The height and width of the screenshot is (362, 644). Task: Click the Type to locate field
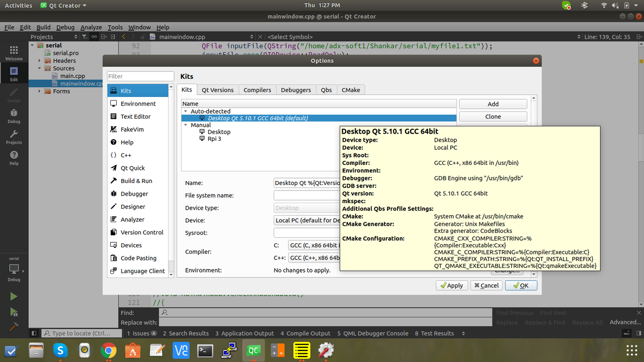[x=82, y=333]
